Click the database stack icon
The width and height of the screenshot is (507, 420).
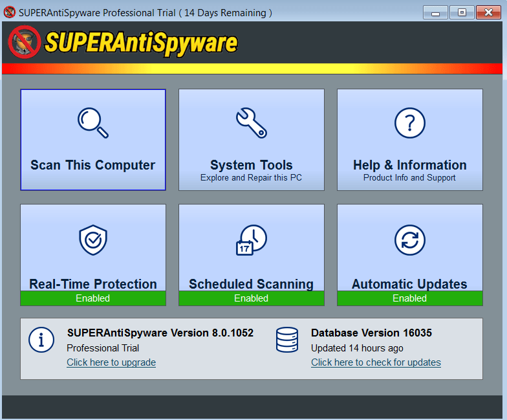(x=287, y=340)
